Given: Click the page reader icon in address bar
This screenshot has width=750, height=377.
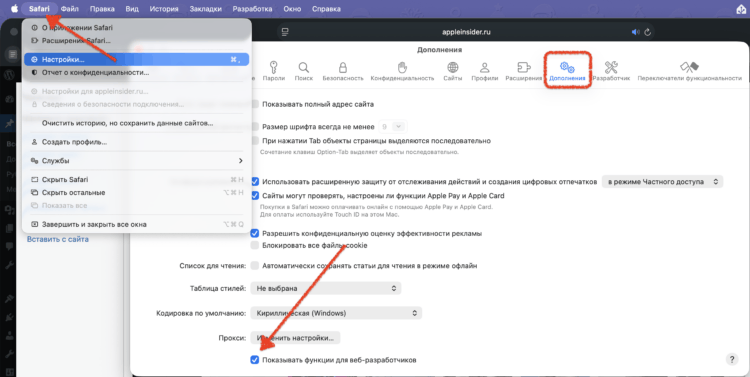Looking at the screenshot, I should point(285,32).
